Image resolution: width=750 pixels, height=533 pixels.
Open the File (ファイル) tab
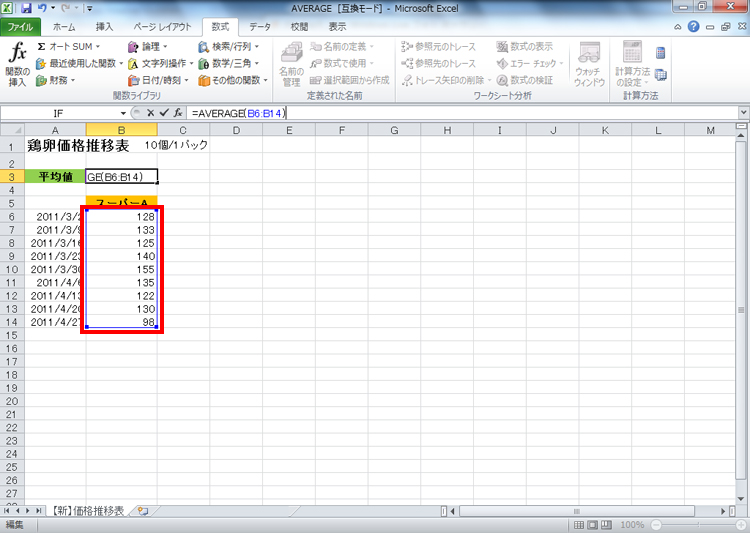tap(20, 27)
